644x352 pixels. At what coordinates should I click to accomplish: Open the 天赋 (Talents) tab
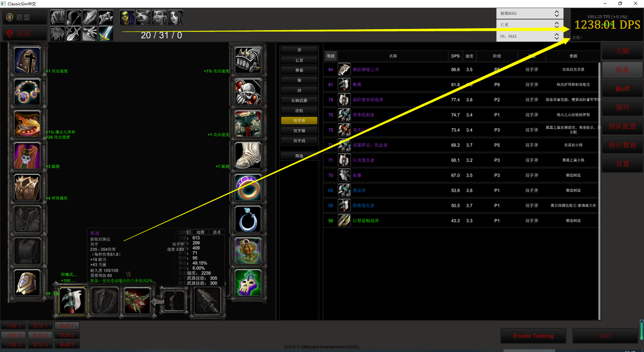click(x=622, y=51)
